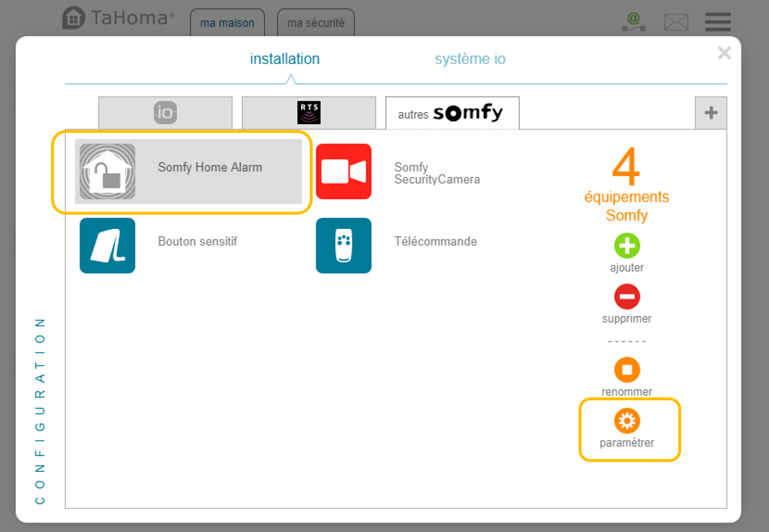Select the installation tab

[285, 59]
